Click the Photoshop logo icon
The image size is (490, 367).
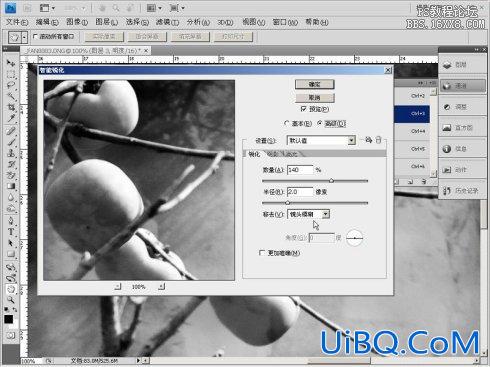(11, 8)
